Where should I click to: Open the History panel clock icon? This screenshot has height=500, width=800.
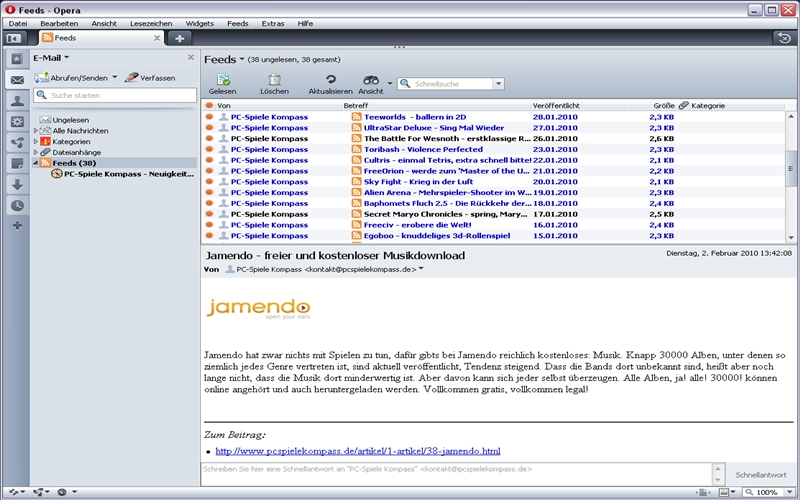click(x=17, y=206)
